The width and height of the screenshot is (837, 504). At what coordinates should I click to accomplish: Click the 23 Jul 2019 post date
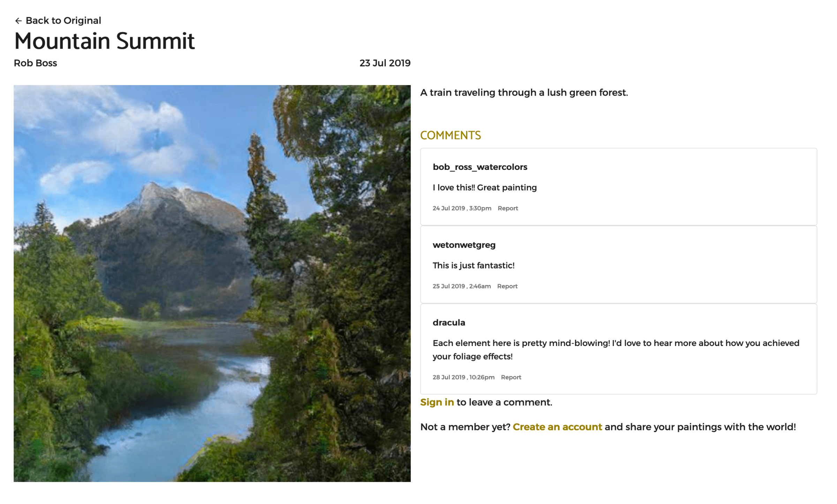coord(385,63)
